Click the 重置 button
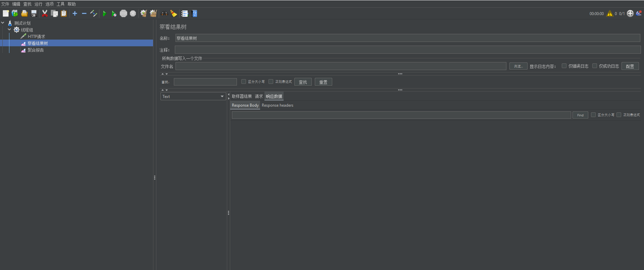This screenshot has width=644, height=270. [323, 82]
